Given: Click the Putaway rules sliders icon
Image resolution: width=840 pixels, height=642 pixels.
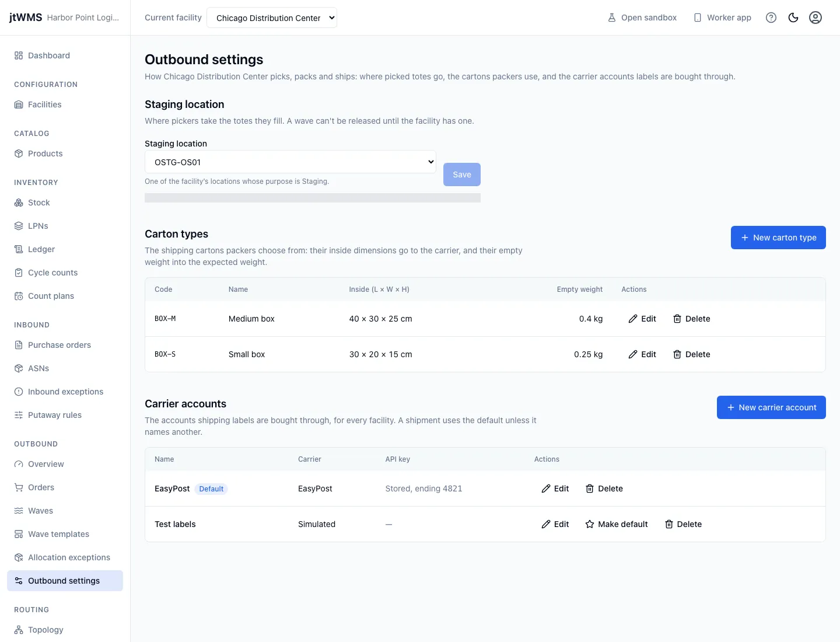Looking at the screenshot, I should point(19,415).
